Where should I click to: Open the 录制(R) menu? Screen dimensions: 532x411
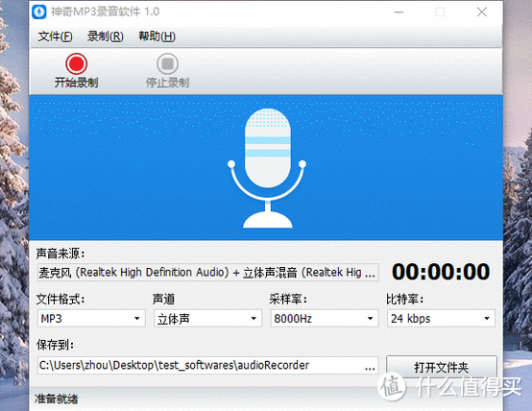click(x=106, y=36)
